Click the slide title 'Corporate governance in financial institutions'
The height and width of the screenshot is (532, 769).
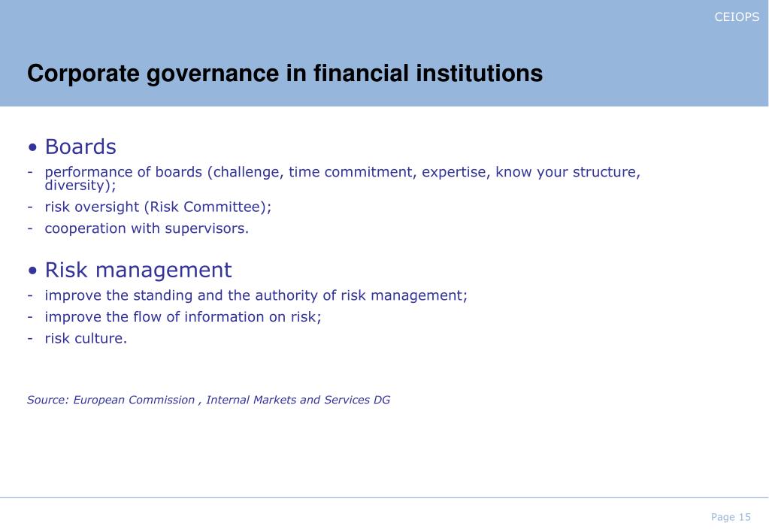point(285,74)
